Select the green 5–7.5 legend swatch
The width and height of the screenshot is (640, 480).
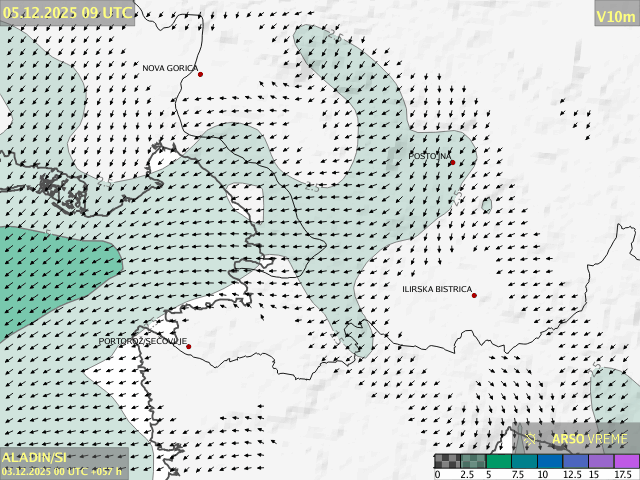(x=499, y=461)
